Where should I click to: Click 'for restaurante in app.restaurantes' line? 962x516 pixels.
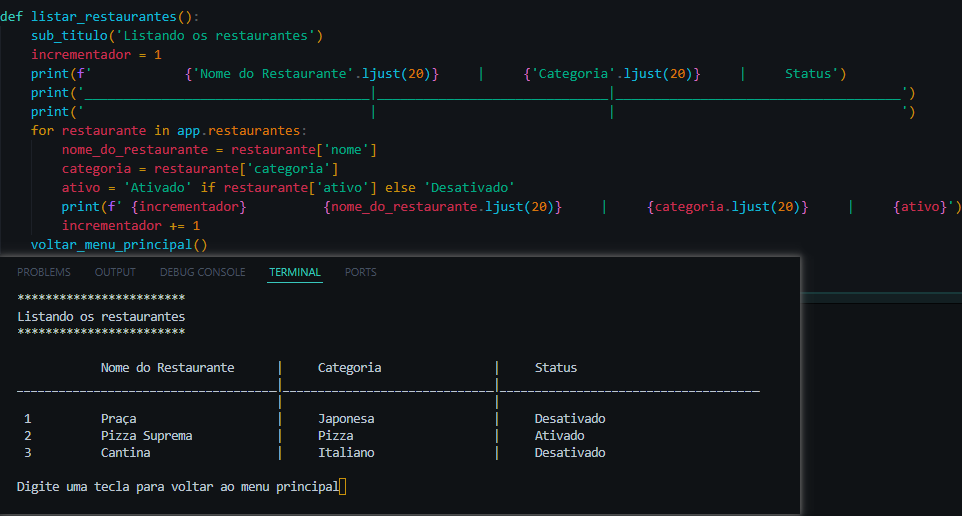169,131
